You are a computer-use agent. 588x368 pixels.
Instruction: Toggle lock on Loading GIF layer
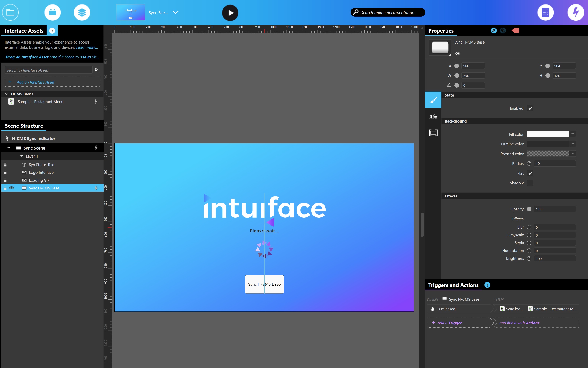[5, 180]
